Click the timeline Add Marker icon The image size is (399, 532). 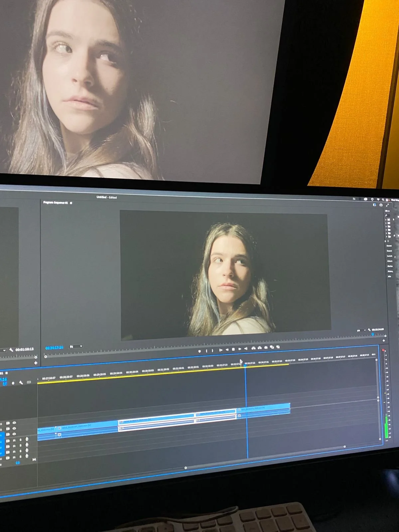(13, 383)
